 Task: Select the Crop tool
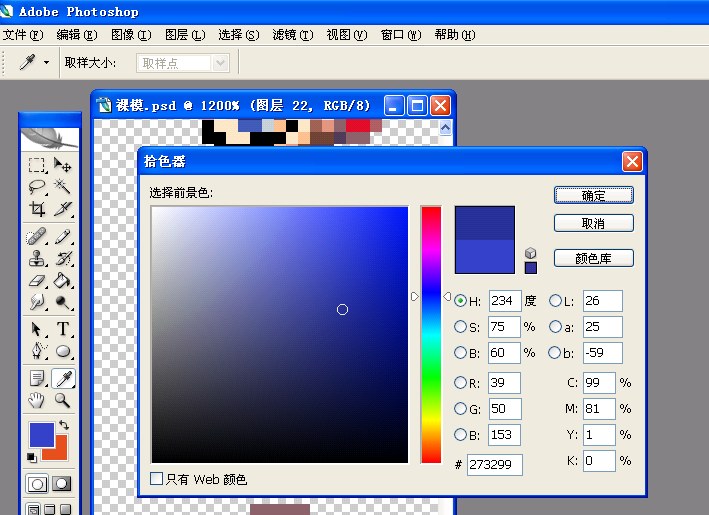(37, 208)
